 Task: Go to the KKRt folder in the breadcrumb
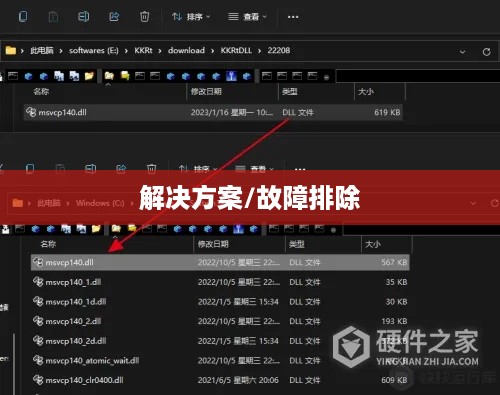click(143, 50)
